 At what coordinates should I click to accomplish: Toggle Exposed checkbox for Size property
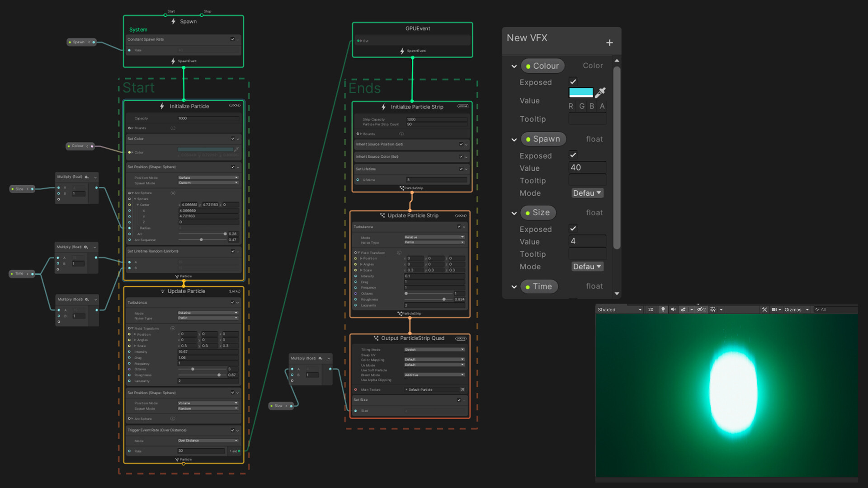[573, 229]
